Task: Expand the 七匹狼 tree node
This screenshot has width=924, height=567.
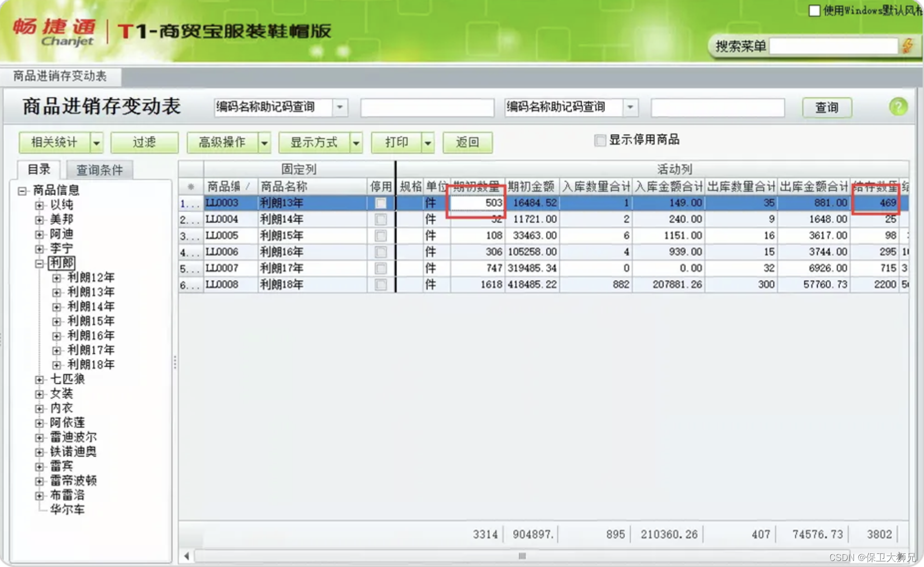Action: point(39,379)
